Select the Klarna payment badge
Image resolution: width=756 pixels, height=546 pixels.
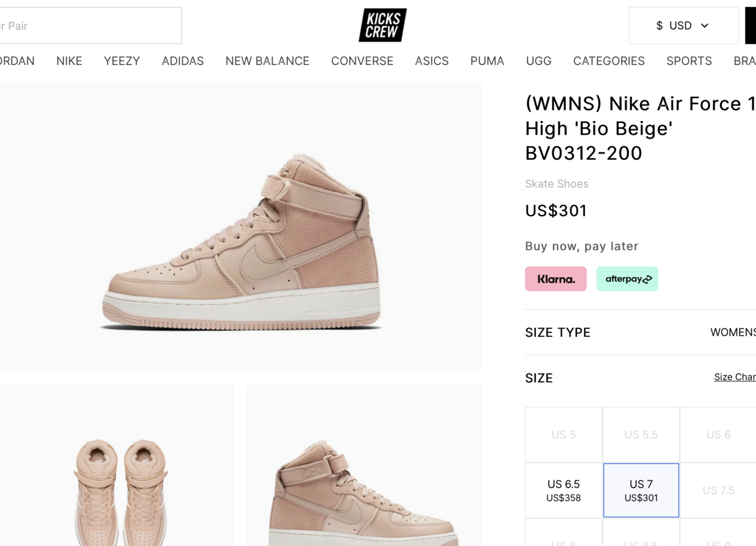tap(556, 279)
